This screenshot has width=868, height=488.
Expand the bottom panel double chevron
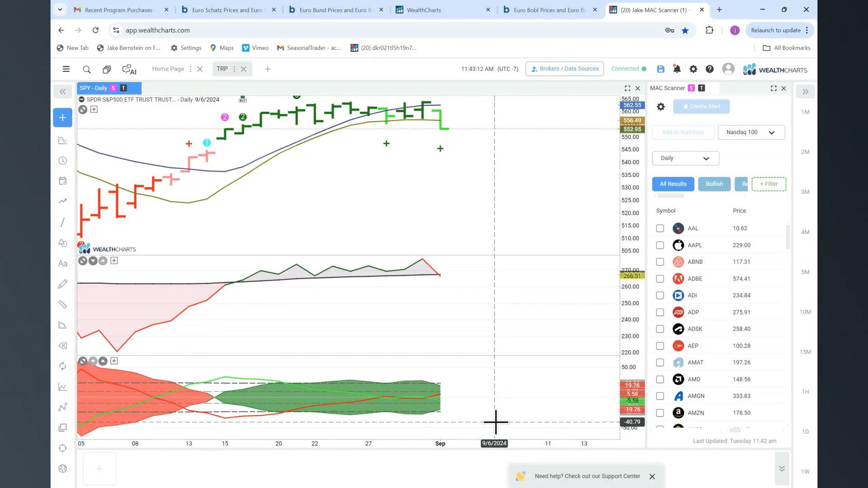tap(782, 469)
